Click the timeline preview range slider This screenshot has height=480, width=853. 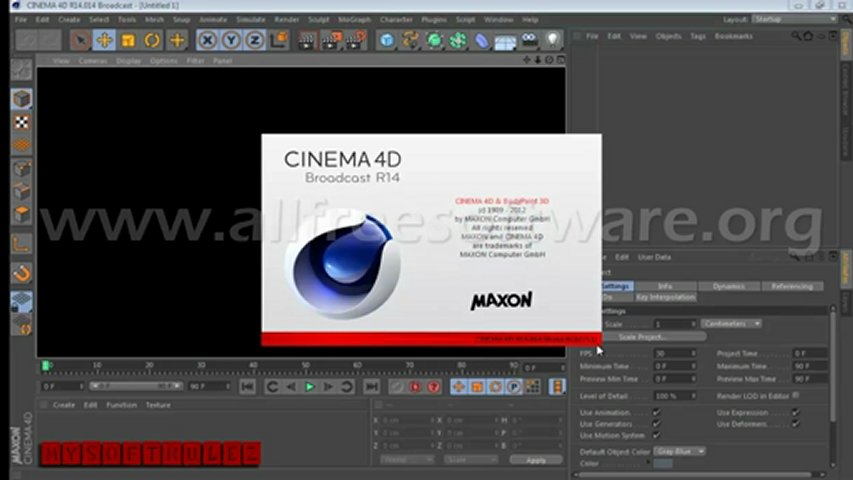(135, 386)
